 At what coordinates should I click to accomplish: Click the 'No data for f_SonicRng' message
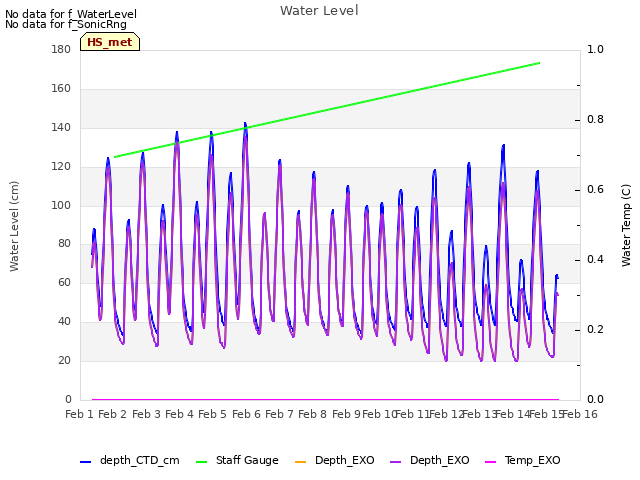coord(66,24)
